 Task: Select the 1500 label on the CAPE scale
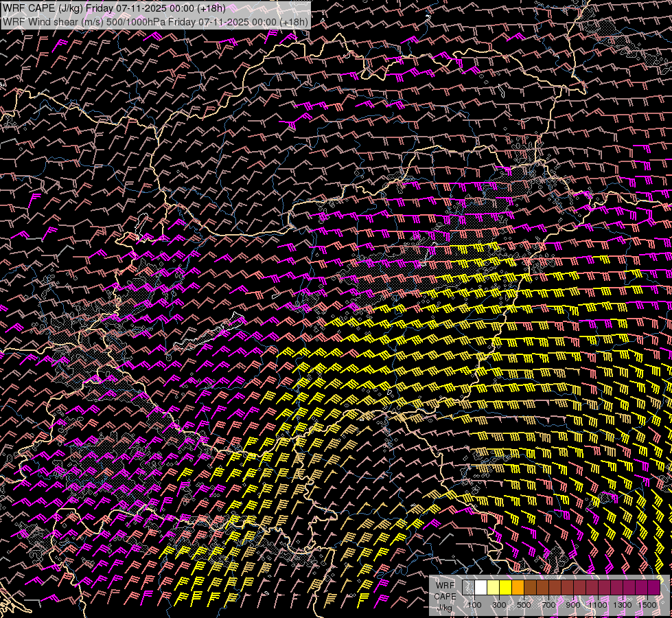[x=647, y=605]
